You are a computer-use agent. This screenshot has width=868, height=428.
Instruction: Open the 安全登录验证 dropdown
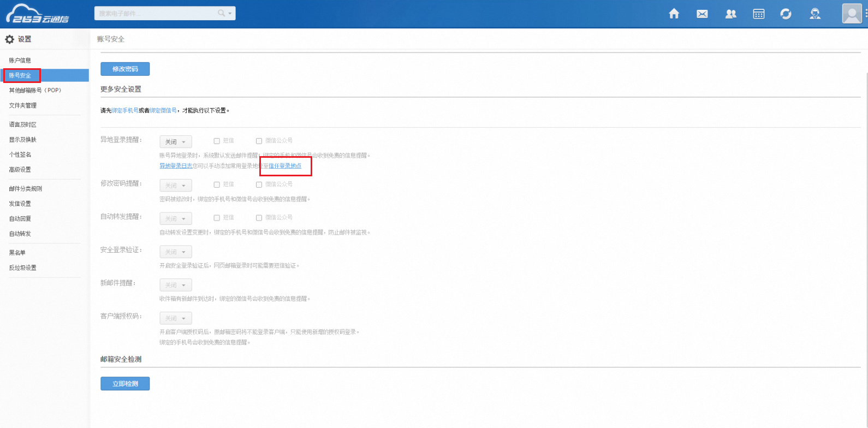click(176, 252)
